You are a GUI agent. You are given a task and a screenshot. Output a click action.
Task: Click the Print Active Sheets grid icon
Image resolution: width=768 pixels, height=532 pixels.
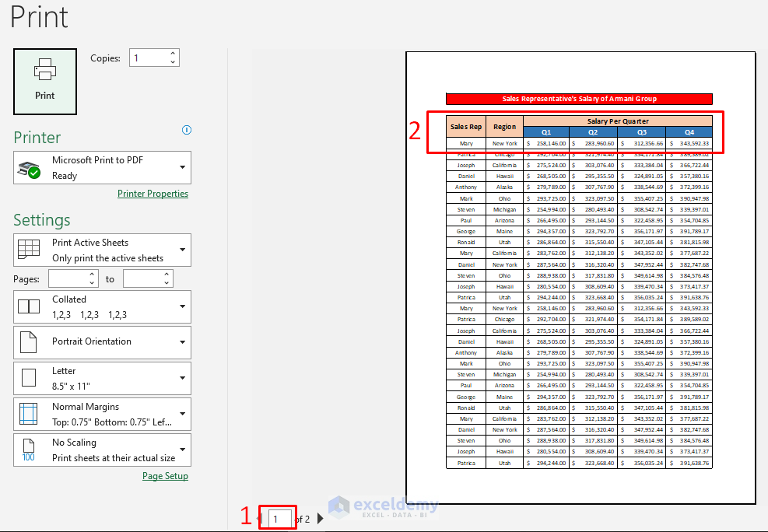pos(29,249)
